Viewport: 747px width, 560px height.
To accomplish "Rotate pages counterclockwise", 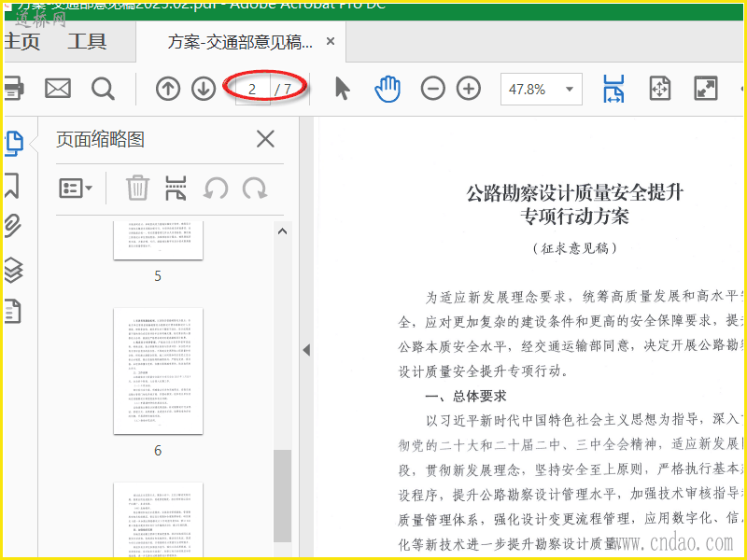I will point(216,189).
